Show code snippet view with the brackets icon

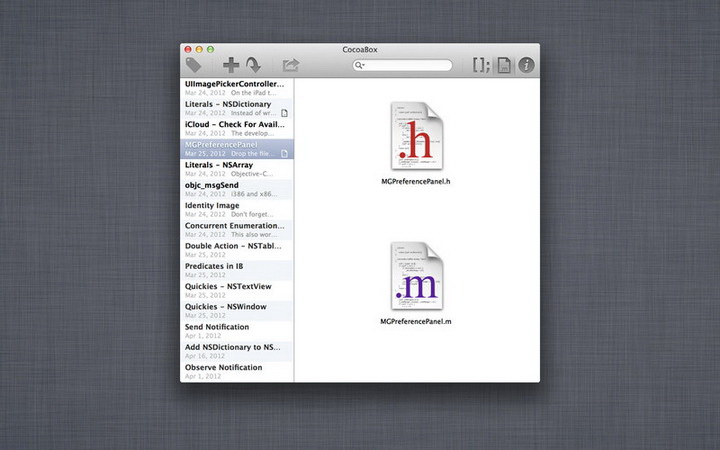tap(481, 65)
